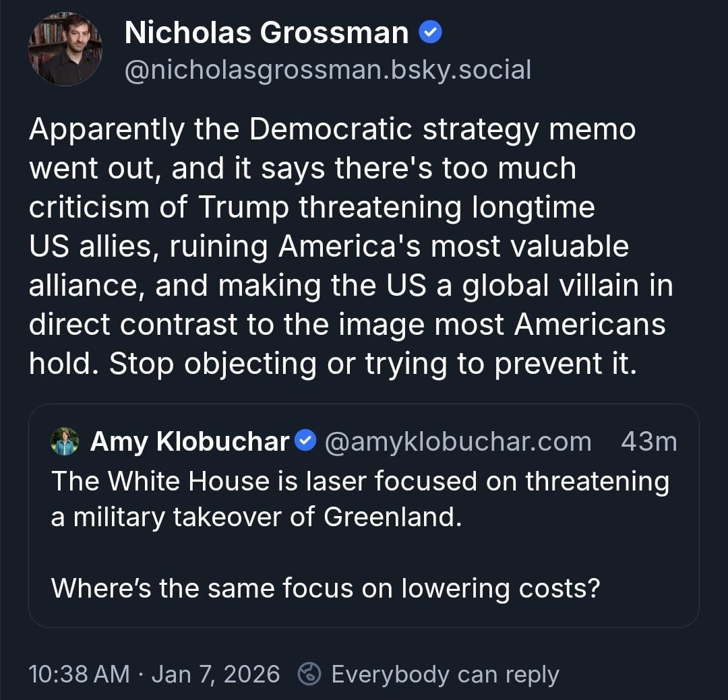
Task: Click the Nicholas Grossman display name
Action: (x=266, y=33)
